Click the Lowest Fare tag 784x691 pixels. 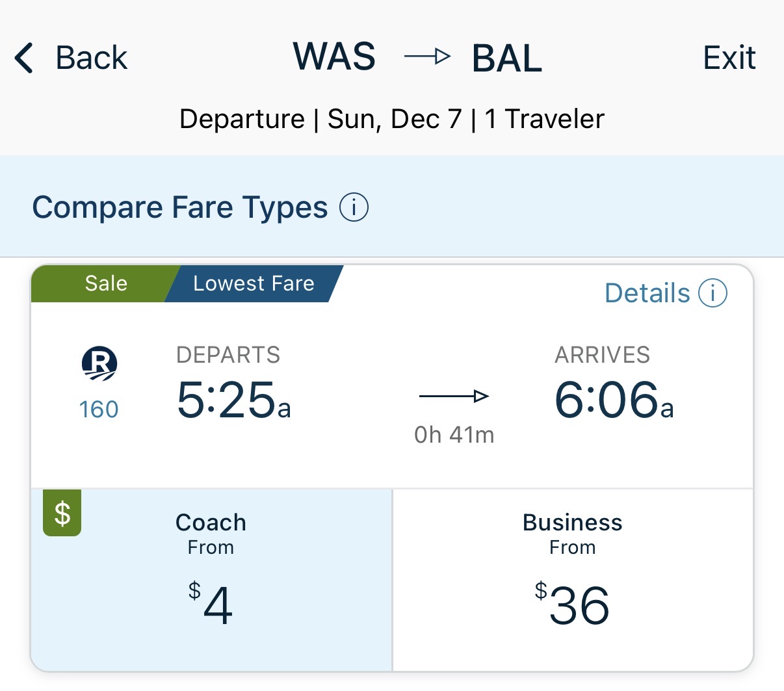click(x=254, y=283)
